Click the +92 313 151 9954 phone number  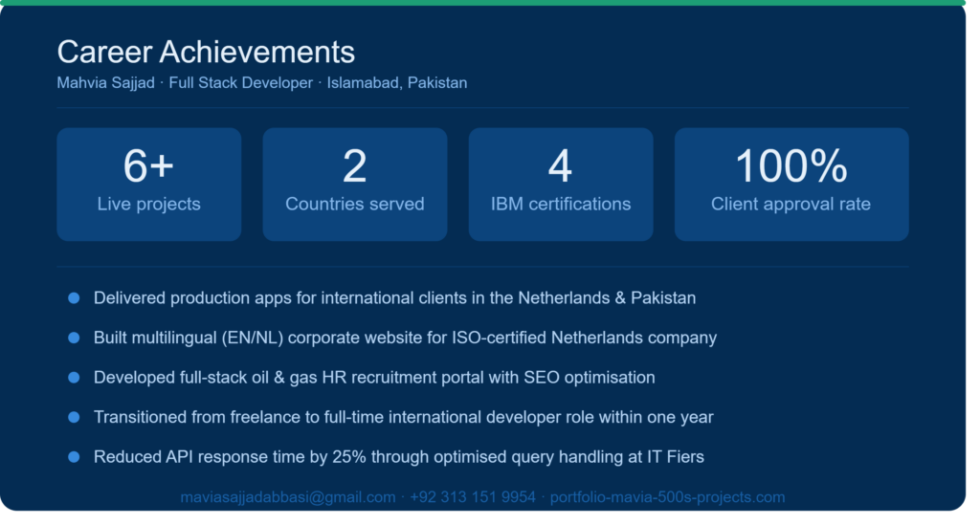tap(473, 497)
